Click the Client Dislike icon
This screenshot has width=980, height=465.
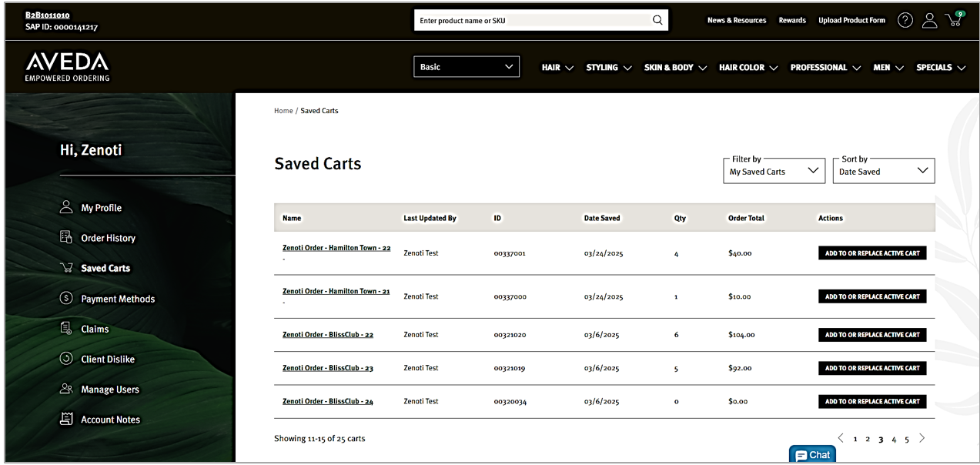click(x=66, y=359)
